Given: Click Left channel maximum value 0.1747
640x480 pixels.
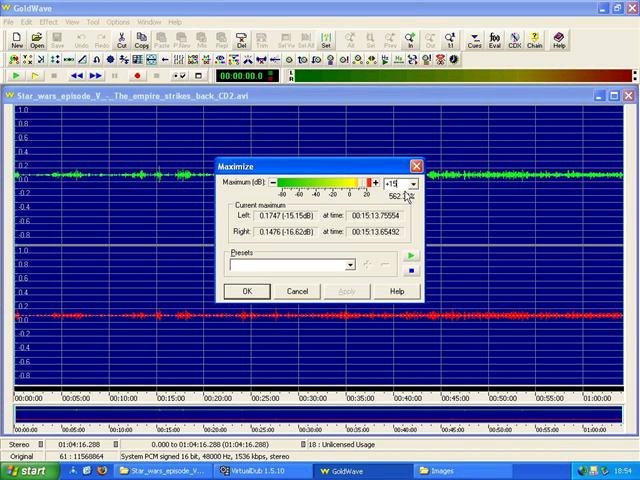Looking at the screenshot, I should coord(286,216).
